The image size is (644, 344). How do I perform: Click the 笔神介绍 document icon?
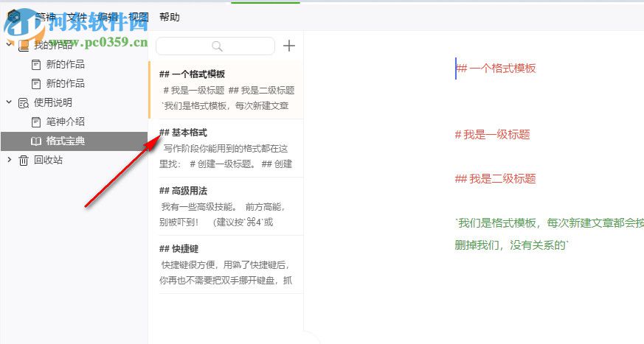(36, 122)
